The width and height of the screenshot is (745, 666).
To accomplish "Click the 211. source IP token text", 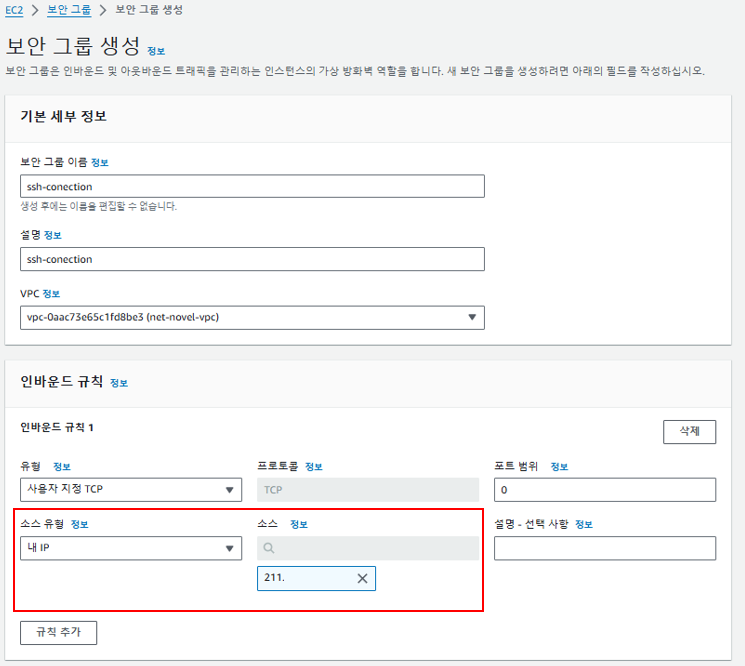I will 274,578.
